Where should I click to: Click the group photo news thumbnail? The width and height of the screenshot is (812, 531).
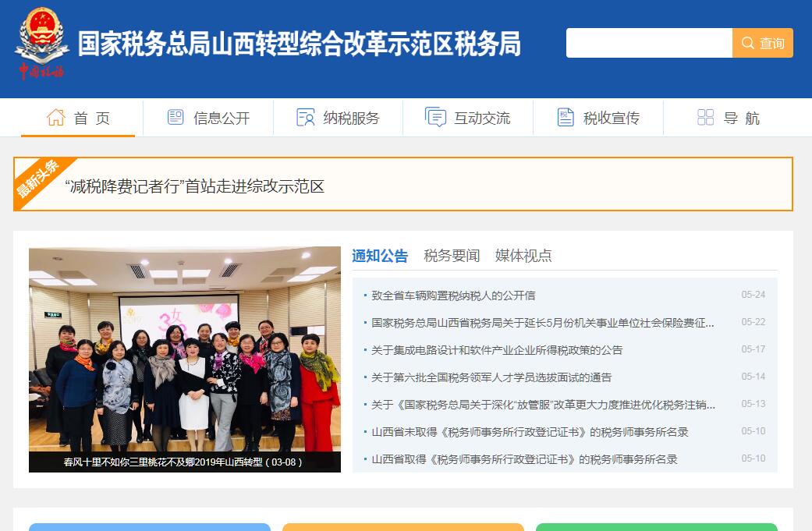pyautogui.click(x=185, y=359)
